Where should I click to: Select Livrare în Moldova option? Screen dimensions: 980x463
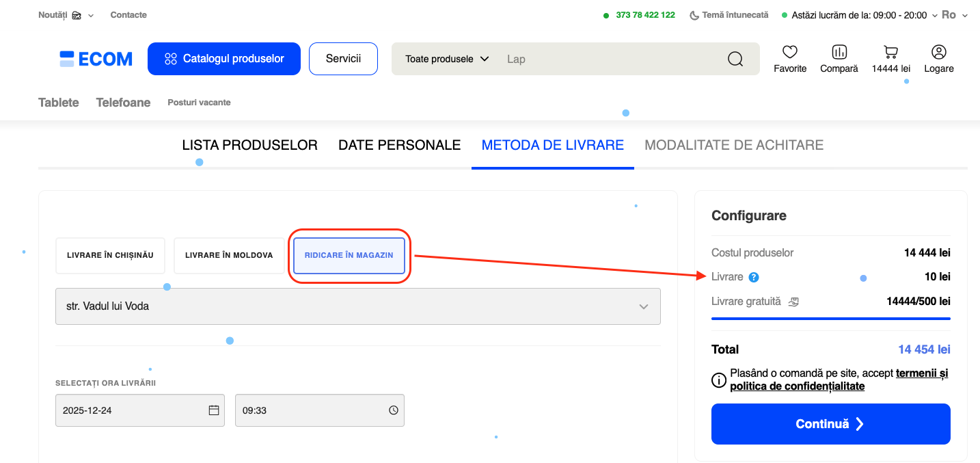pyautogui.click(x=229, y=255)
